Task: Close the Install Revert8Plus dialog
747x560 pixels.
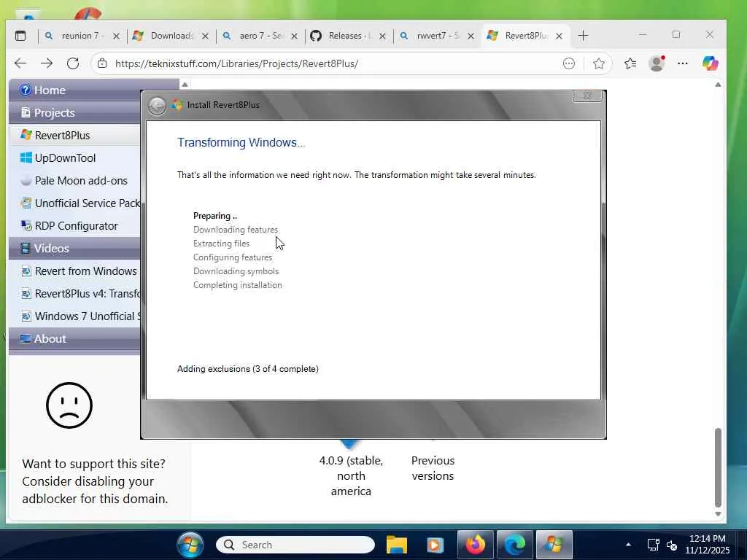Action: [x=587, y=96]
